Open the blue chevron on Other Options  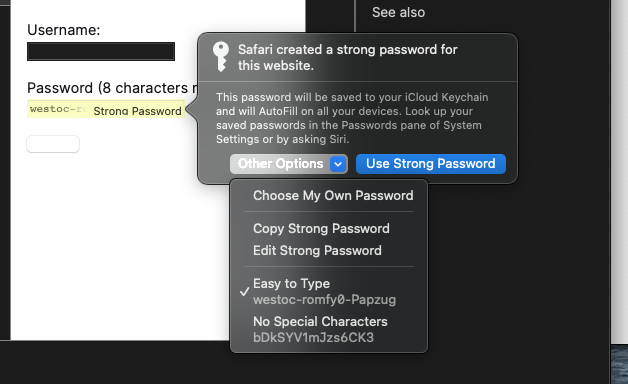tap(338, 164)
